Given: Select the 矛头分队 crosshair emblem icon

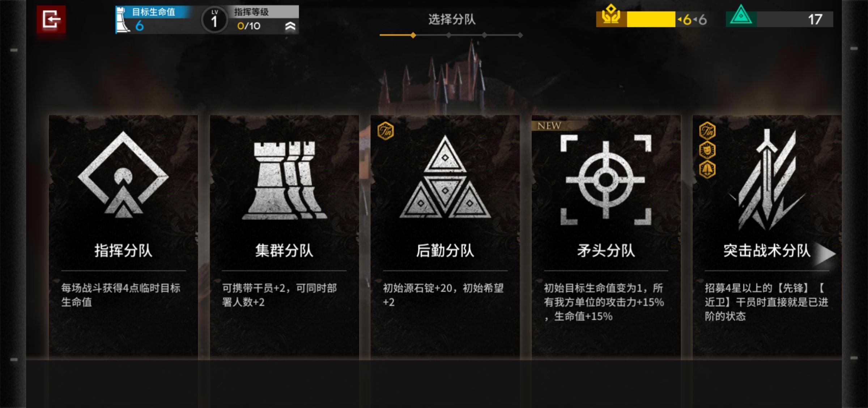Looking at the screenshot, I should [x=606, y=180].
